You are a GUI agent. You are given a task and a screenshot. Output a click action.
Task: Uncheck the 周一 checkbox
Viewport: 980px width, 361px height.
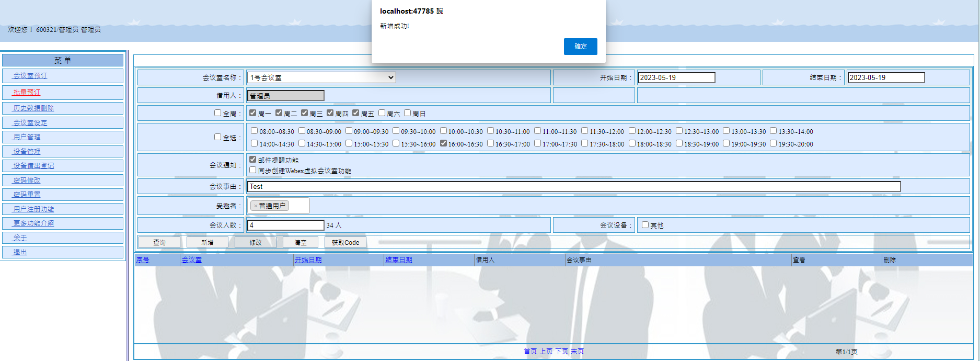(253, 113)
